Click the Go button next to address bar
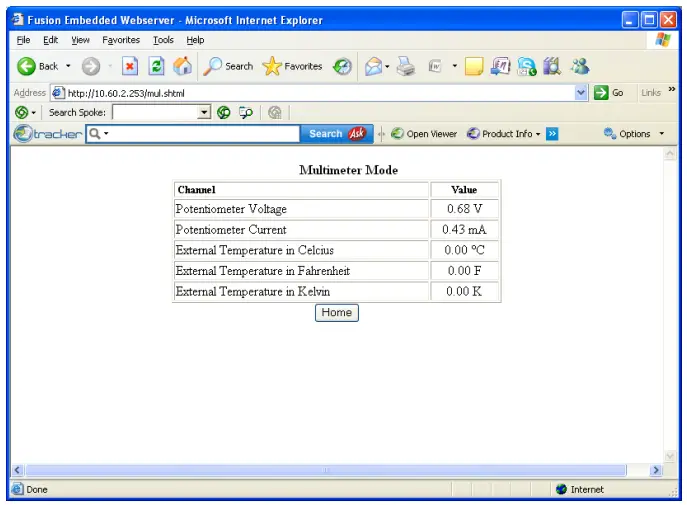Image resolution: width=687 pixels, height=505 pixels. pos(609,93)
